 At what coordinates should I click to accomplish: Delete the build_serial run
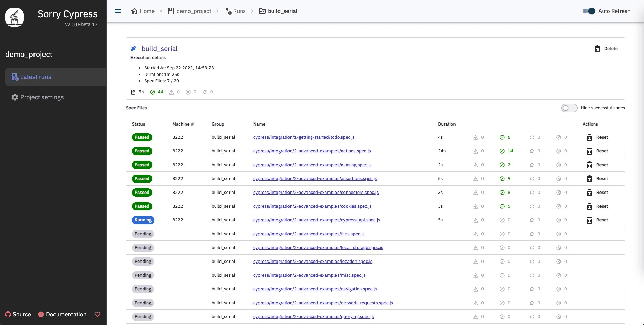point(606,49)
